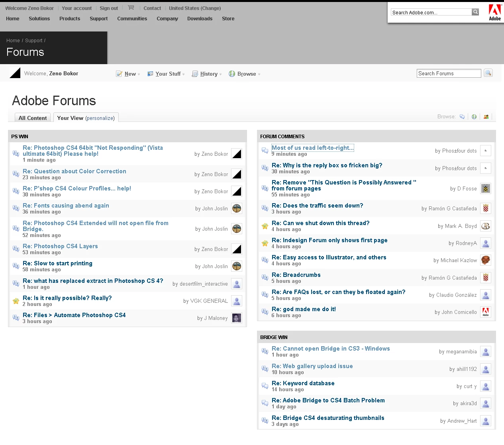Click in the Search Forums field
504x445 pixels.
point(449,73)
